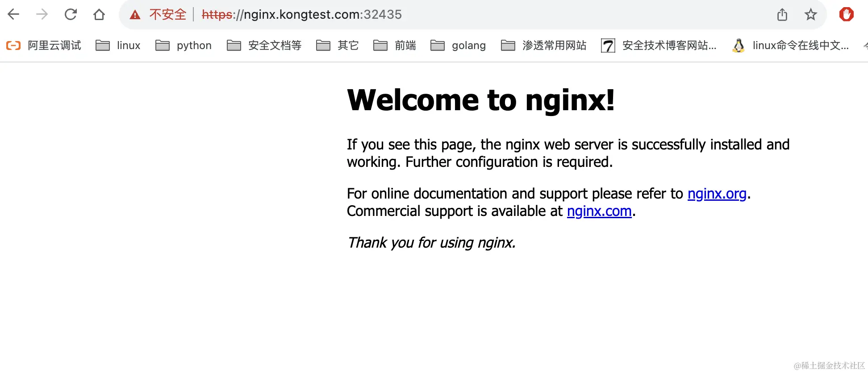Click the red not-secure warning triangle
Screen dimensions: 868x373
(x=135, y=15)
